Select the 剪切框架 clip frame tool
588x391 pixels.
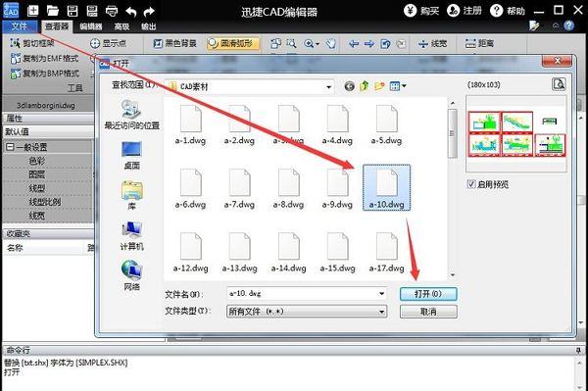click(x=32, y=43)
